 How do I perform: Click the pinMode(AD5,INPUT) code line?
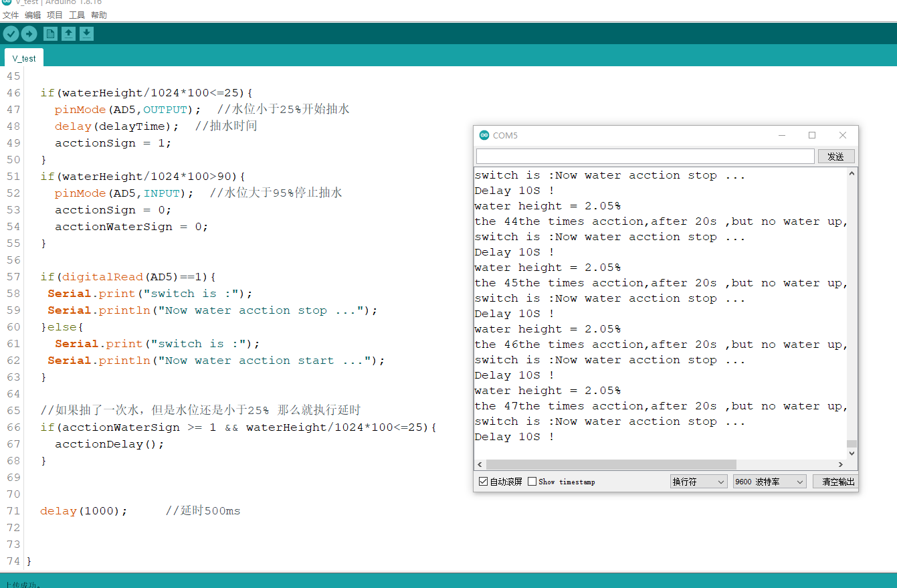click(x=124, y=193)
